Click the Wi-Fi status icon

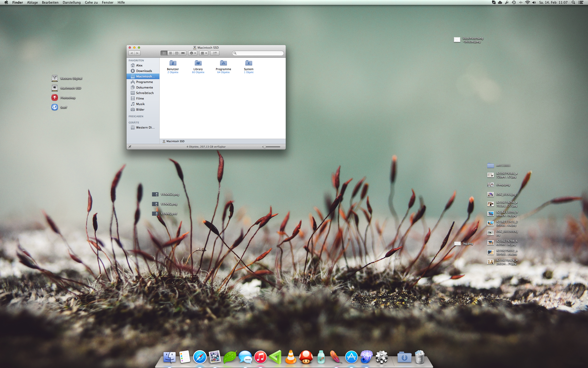[x=527, y=3]
